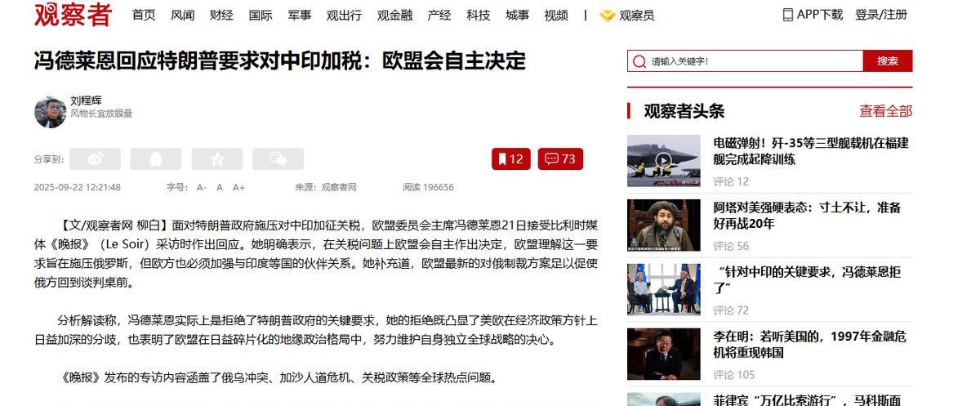Decrease font size with A- option
This screenshot has width=980, height=406.
coord(202,187)
